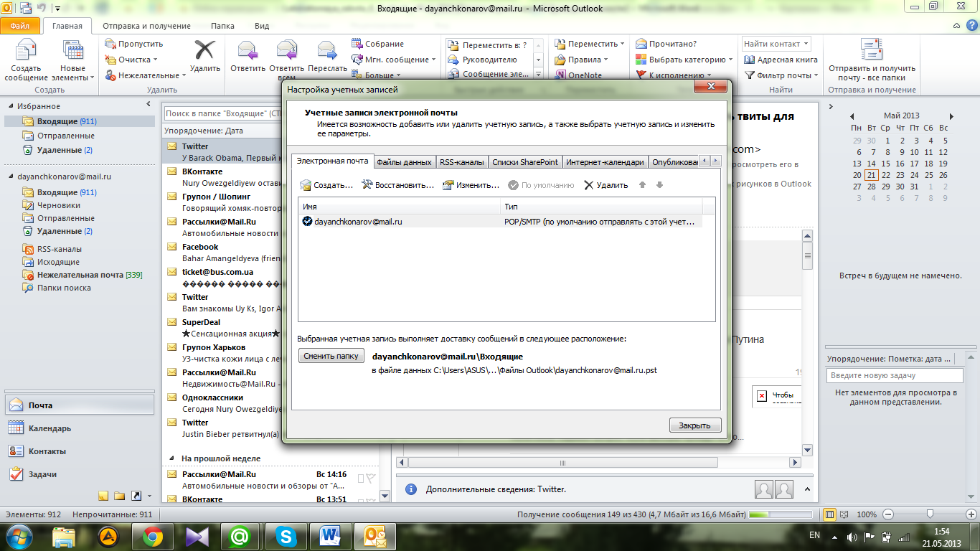Switch to the Вид ribbon tab
Viewport: 980px width, 551px height.
[262, 26]
